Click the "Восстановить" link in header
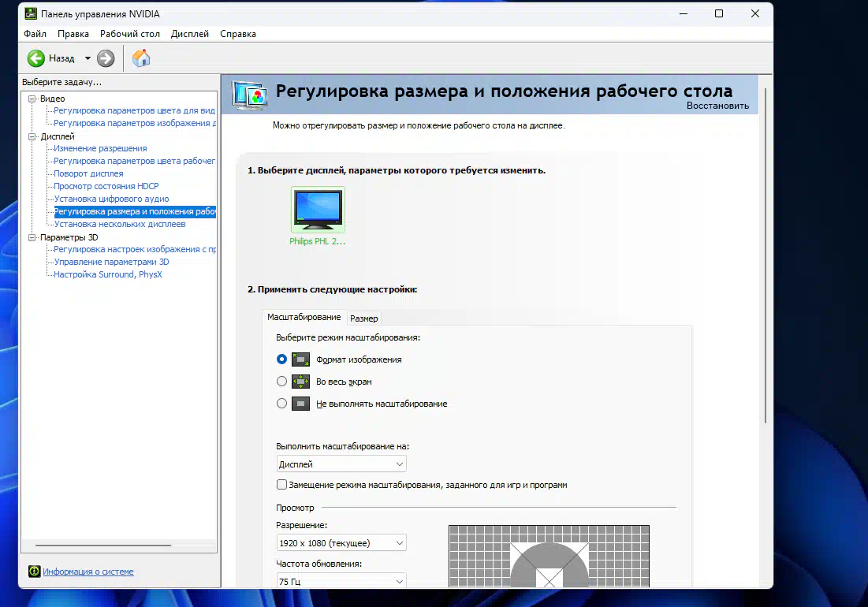Screen dimensions: 868x607 (x=717, y=106)
